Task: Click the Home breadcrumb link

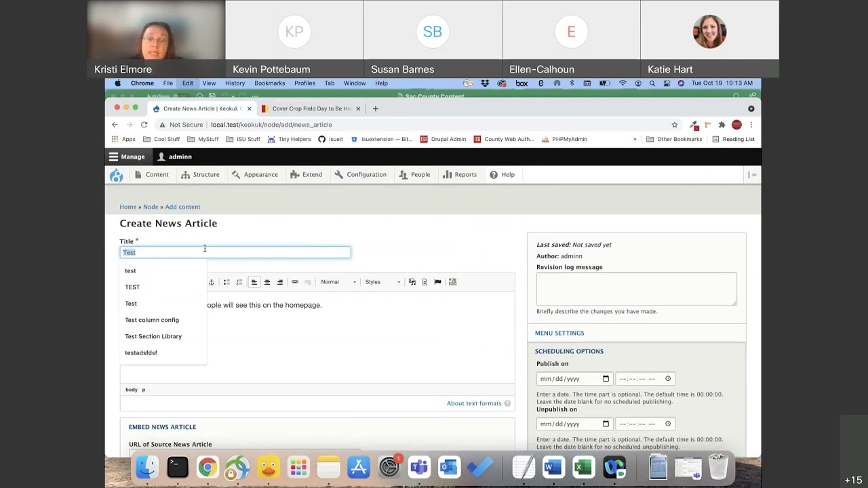Action: [128, 207]
